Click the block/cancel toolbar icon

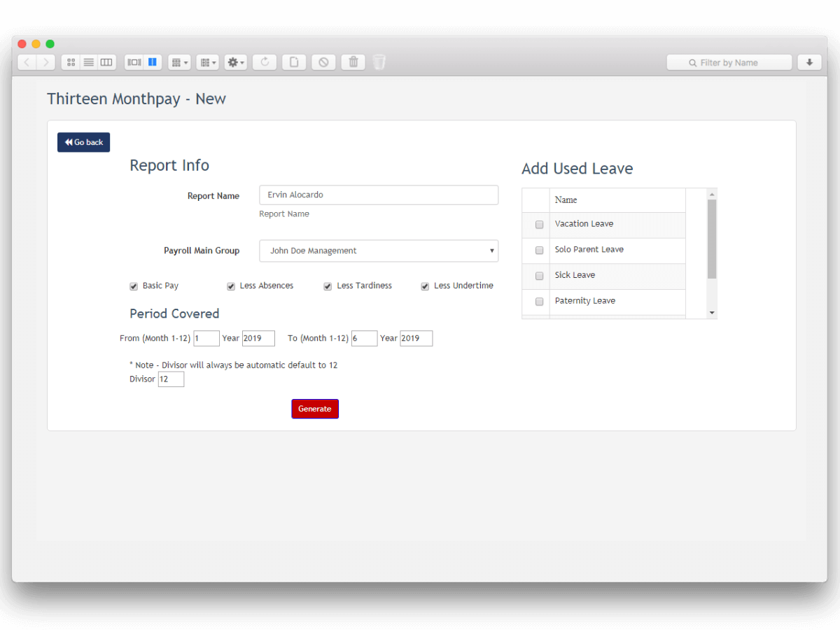(x=323, y=62)
